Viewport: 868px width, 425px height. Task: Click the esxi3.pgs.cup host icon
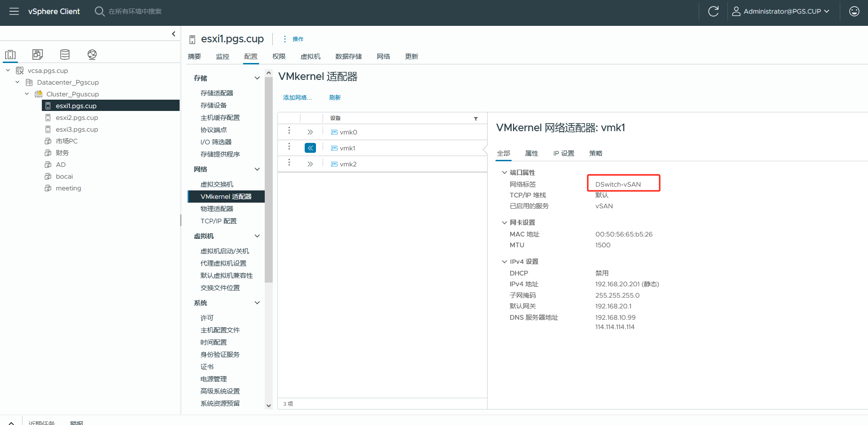click(48, 129)
